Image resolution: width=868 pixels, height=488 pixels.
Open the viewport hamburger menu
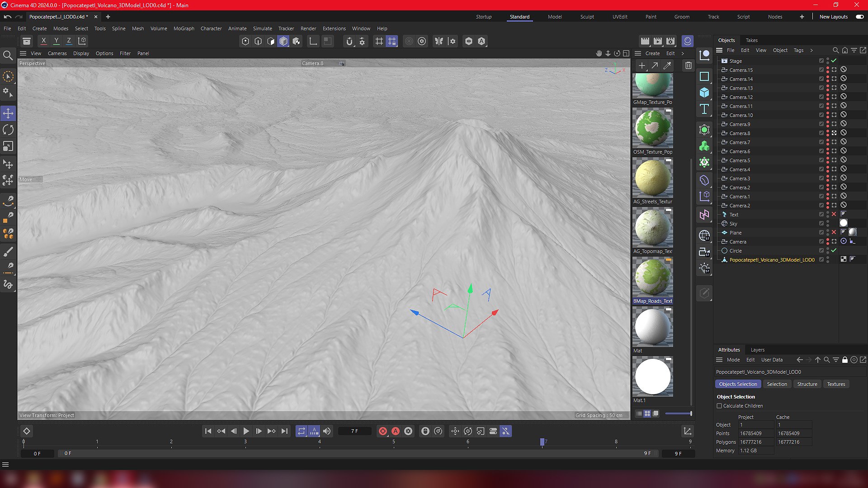23,53
